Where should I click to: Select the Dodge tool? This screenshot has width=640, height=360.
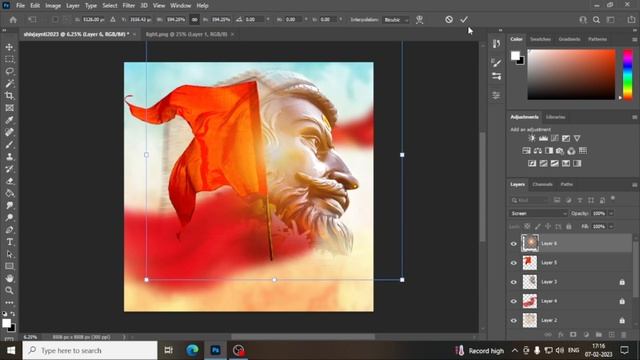[9, 218]
